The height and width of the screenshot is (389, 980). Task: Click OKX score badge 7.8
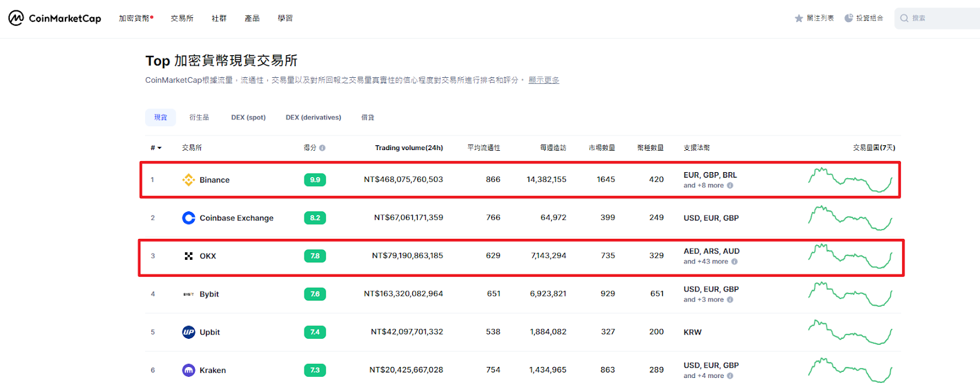click(x=315, y=256)
